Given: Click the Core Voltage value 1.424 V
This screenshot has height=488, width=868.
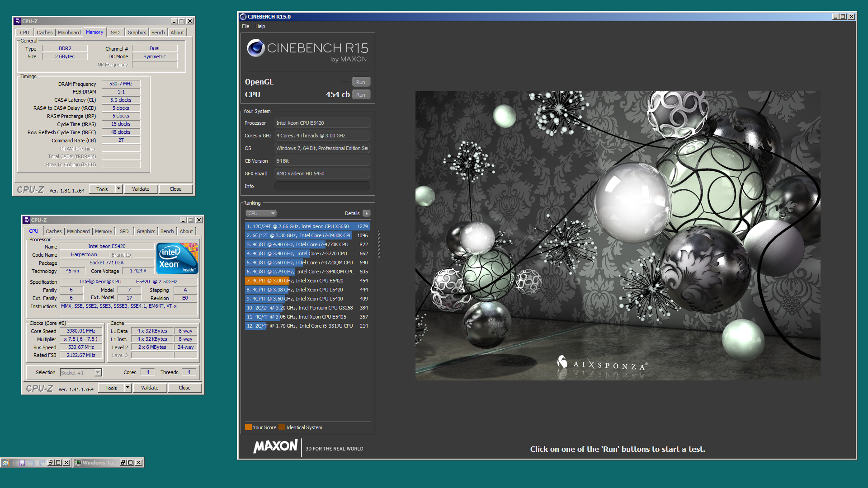Looking at the screenshot, I should coord(138,271).
